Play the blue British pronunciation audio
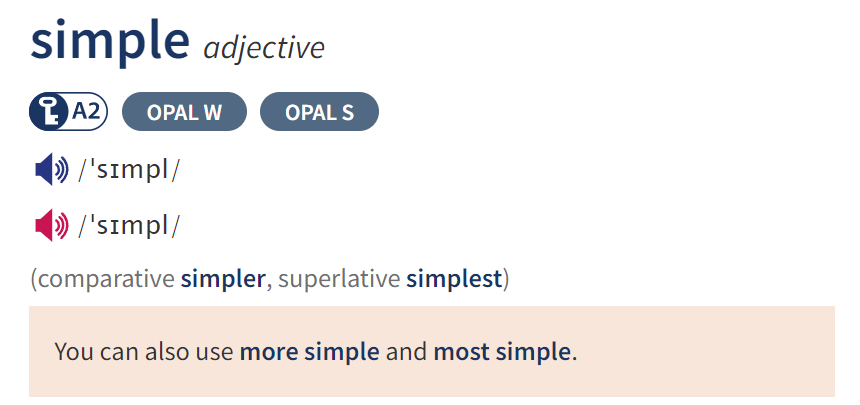The height and width of the screenshot is (405, 860). pyautogui.click(x=52, y=170)
